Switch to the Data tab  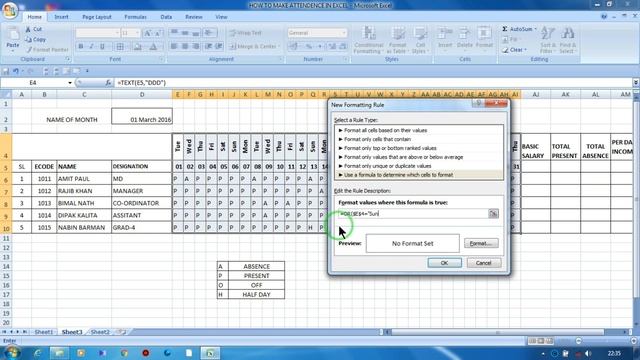[x=166, y=17]
